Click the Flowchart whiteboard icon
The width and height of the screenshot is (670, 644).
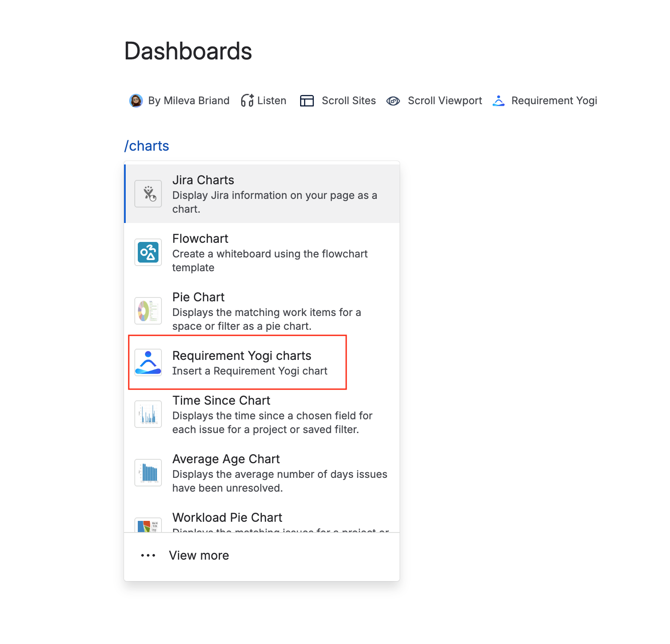[148, 252]
